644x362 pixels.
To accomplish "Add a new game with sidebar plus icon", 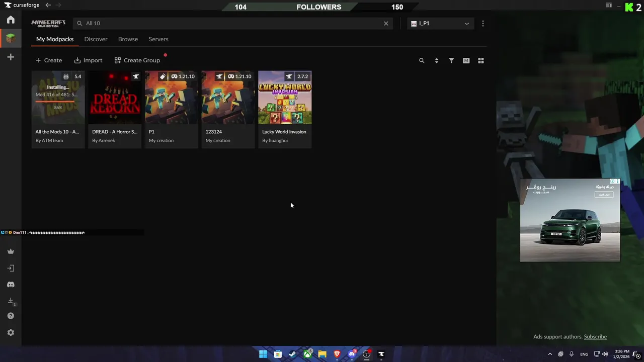I will click(x=11, y=57).
